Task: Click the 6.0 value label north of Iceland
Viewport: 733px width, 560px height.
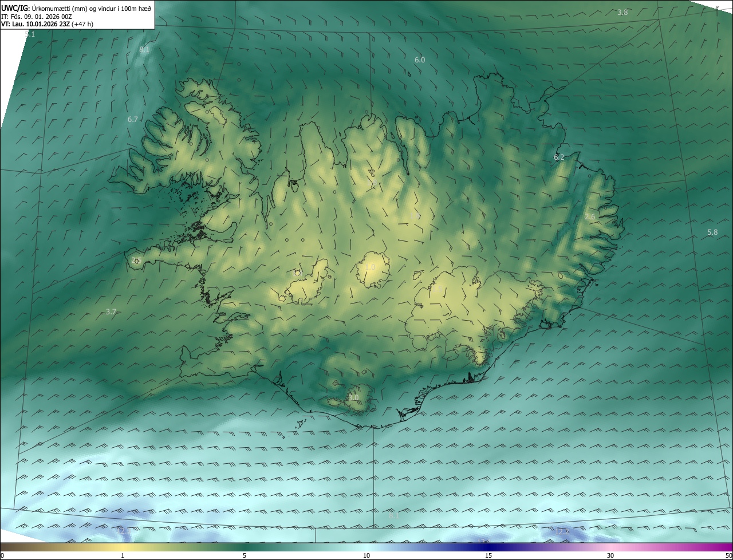Action: coord(420,60)
